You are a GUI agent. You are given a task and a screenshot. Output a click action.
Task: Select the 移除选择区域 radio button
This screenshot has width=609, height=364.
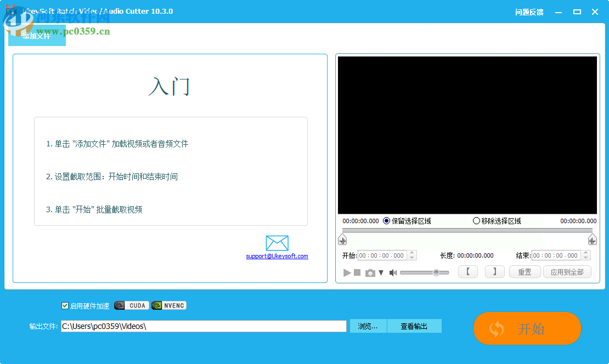(476, 221)
